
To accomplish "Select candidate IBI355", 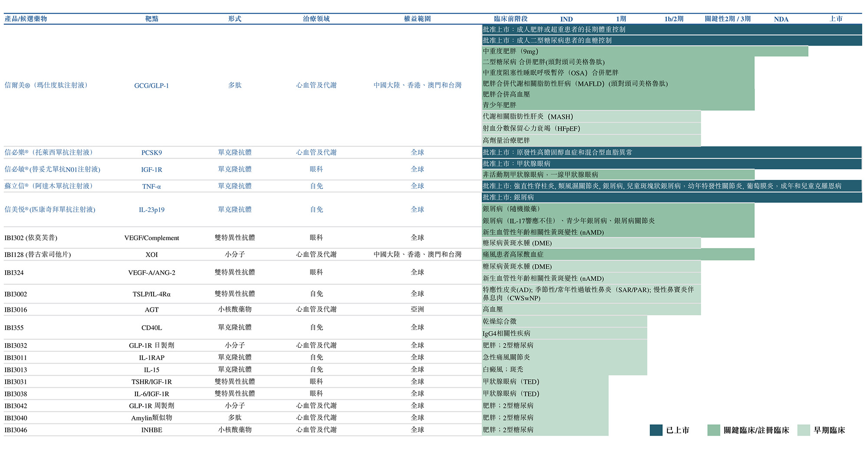I will 14,328.
